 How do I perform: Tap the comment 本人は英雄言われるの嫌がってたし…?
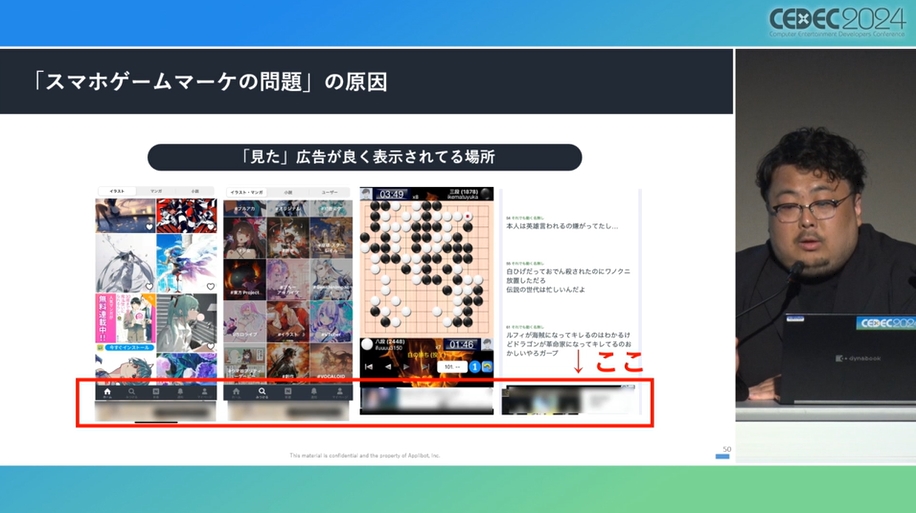562,226
